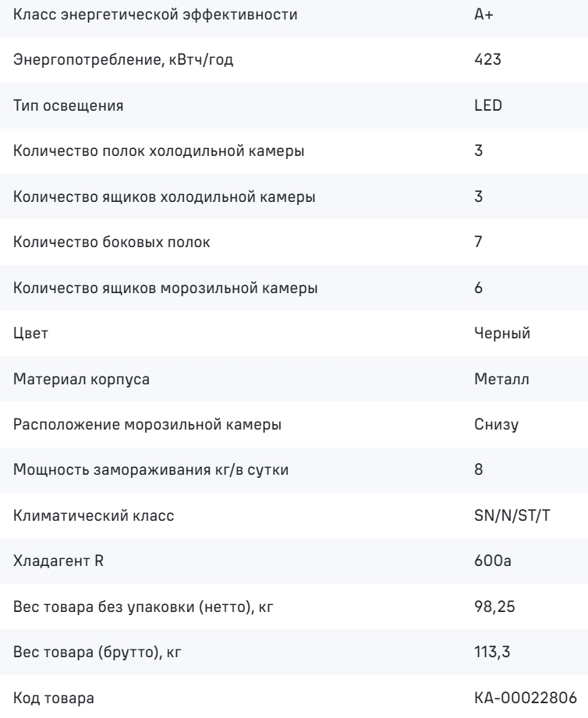Select the A+ energy class value
The height and width of the screenshot is (718, 588).
coord(484,15)
